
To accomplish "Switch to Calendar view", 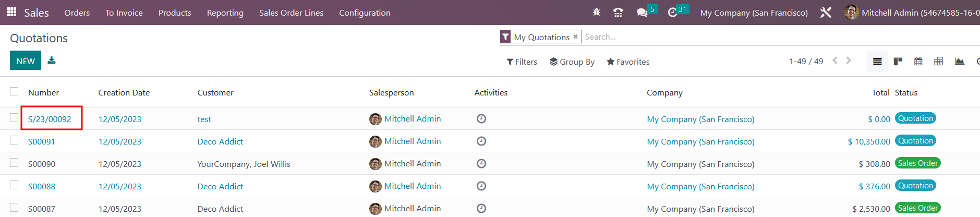I will pyautogui.click(x=918, y=62).
